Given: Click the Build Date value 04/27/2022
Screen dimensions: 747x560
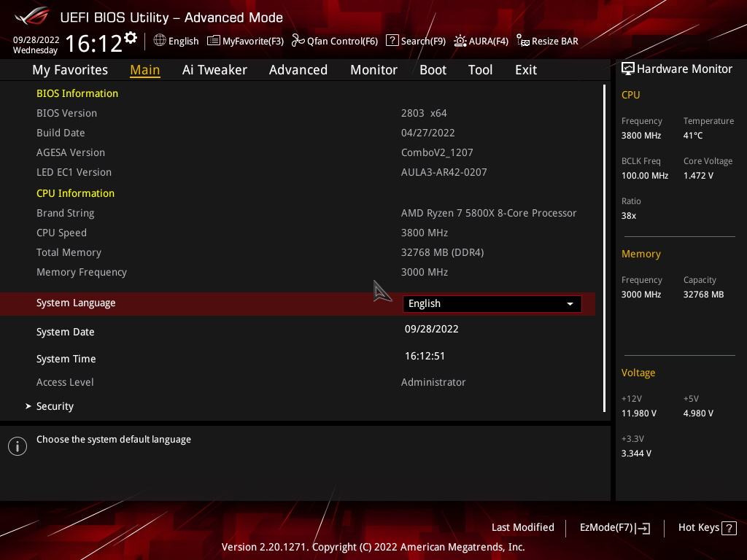Looking at the screenshot, I should [x=427, y=133].
